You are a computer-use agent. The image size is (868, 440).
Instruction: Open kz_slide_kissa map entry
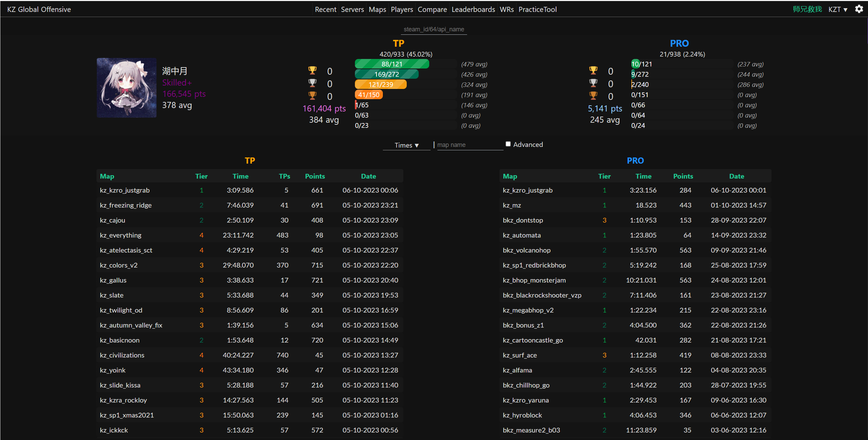[x=120, y=385]
